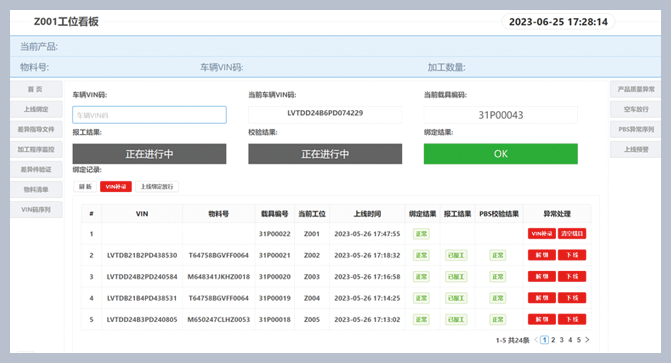Open the 物料清单 sidebar item
Screen dimensions: 671x363
point(36,189)
